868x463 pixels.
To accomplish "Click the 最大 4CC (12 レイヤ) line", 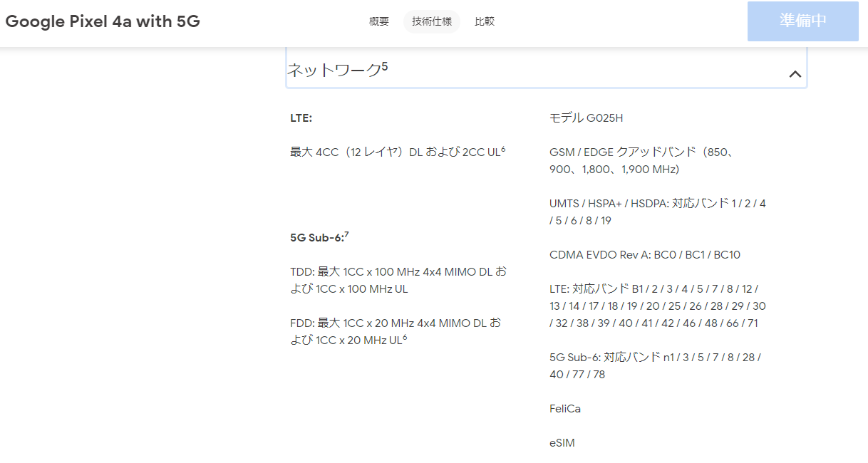I will [x=398, y=152].
